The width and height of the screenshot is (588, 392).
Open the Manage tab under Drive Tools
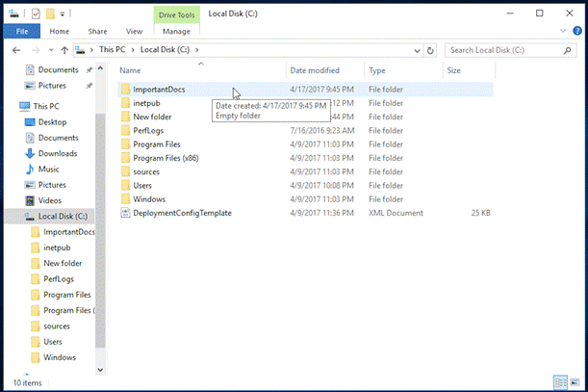coord(176,32)
